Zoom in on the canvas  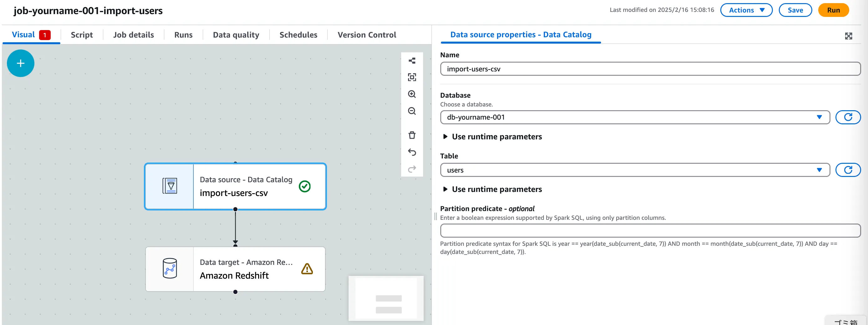412,94
